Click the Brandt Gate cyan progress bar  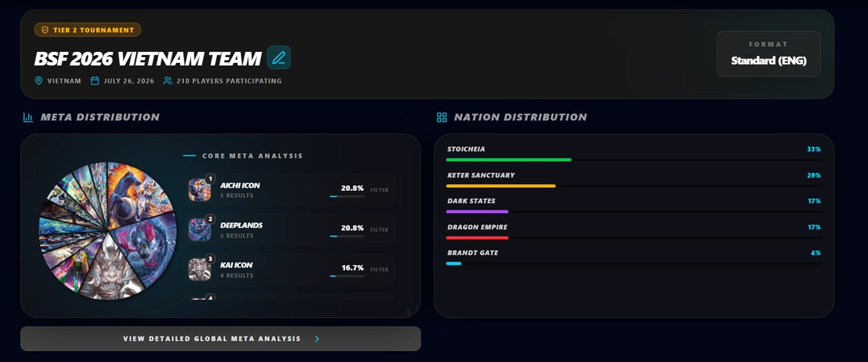pos(454,264)
